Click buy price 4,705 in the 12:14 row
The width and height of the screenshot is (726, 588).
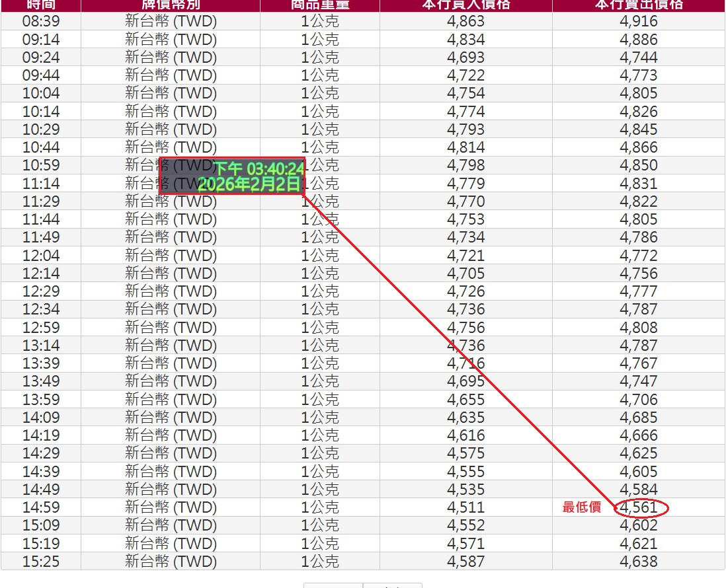coord(465,274)
